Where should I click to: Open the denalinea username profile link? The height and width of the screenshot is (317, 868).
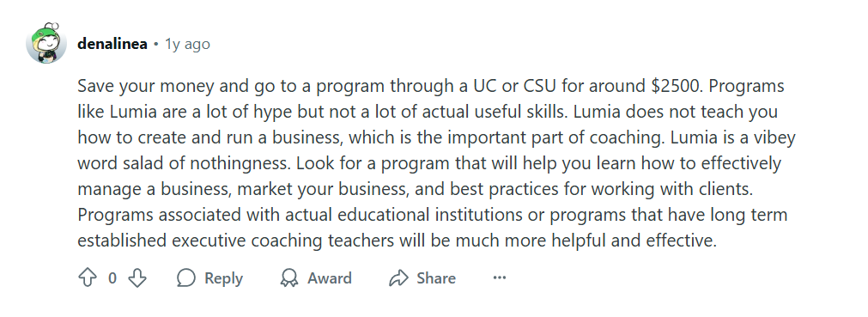pos(112,45)
